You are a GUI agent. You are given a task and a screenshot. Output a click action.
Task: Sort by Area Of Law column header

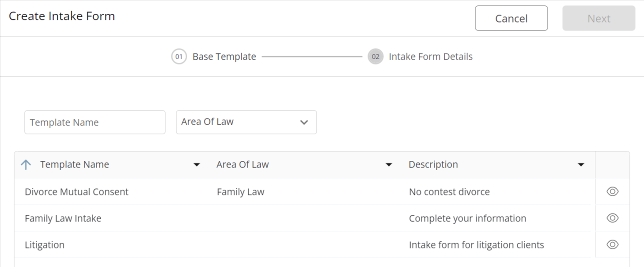tap(242, 164)
